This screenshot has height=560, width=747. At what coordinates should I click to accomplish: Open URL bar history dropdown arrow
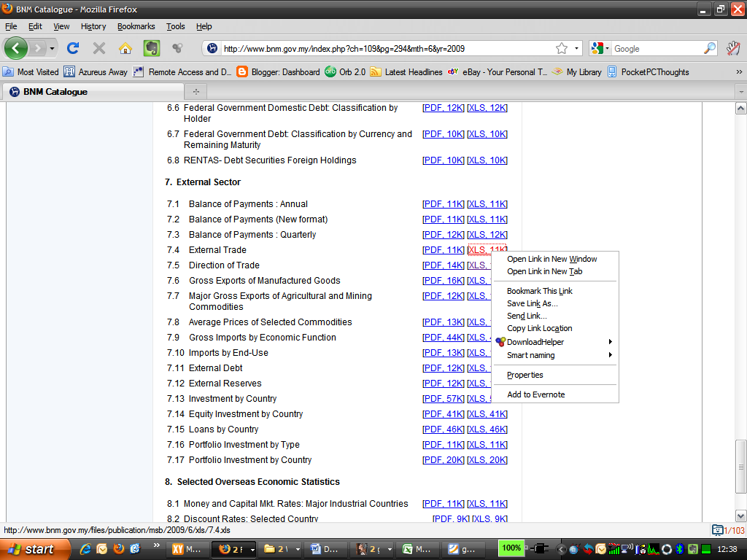(x=576, y=48)
